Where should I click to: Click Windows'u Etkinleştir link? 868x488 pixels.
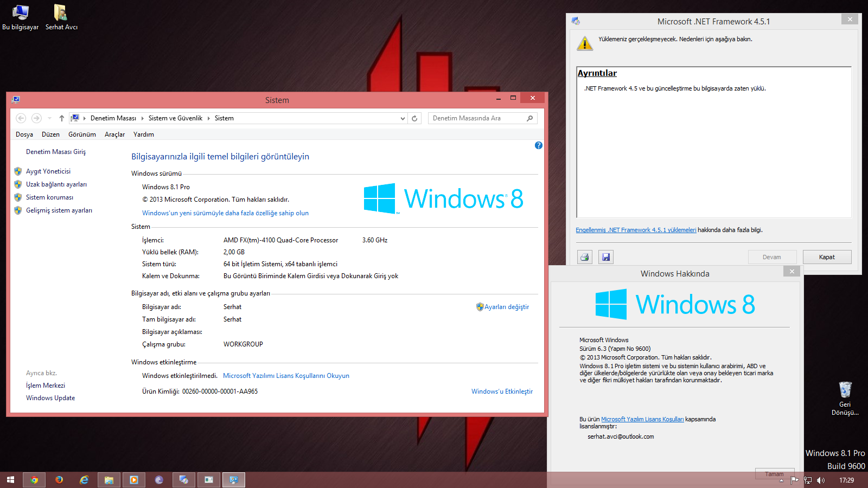coord(502,391)
